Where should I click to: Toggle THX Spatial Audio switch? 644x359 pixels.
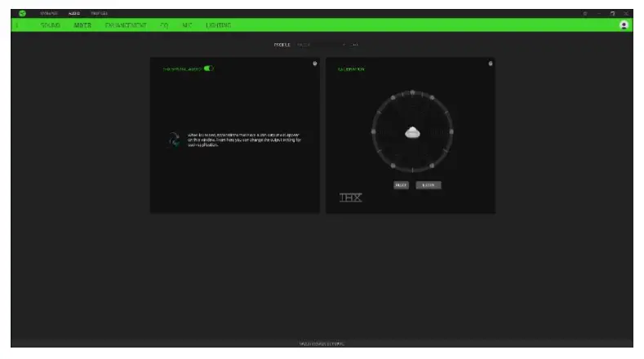(209, 69)
